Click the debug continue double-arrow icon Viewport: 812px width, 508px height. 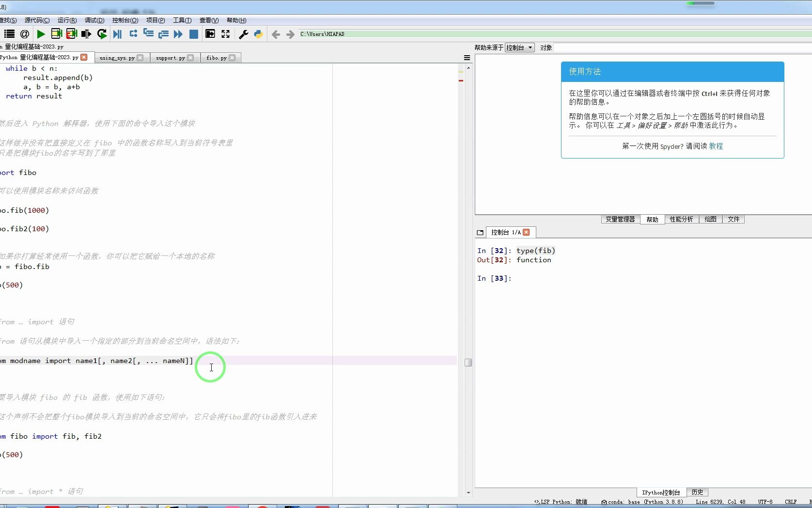tap(178, 34)
